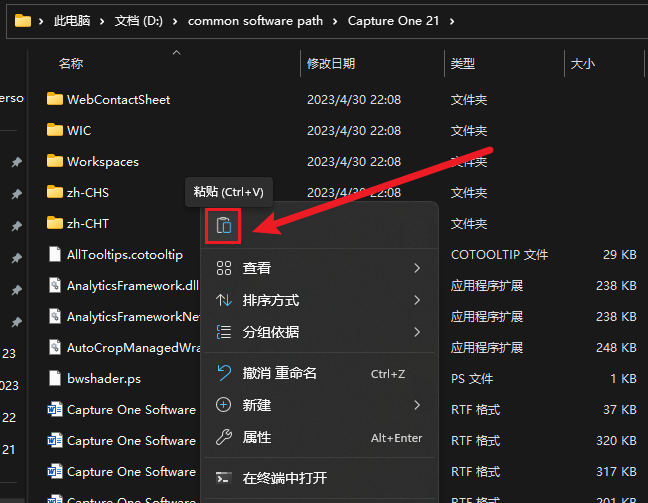Select the WIC folder icon
The height and width of the screenshot is (503, 648).
click(55, 130)
